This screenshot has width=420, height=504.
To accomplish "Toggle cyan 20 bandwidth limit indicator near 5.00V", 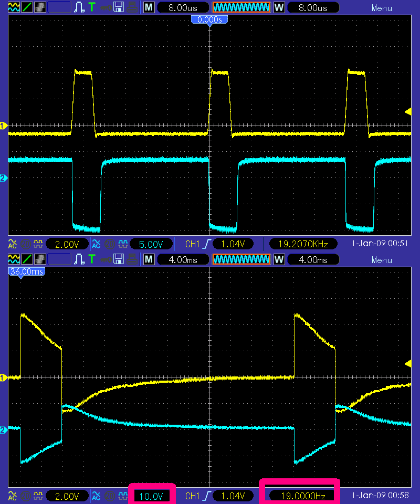I will coord(110,244).
